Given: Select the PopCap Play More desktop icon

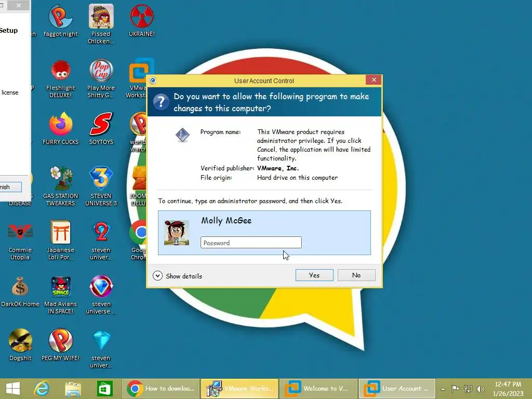Looking at the screenshot, I should tap(101, 79).
